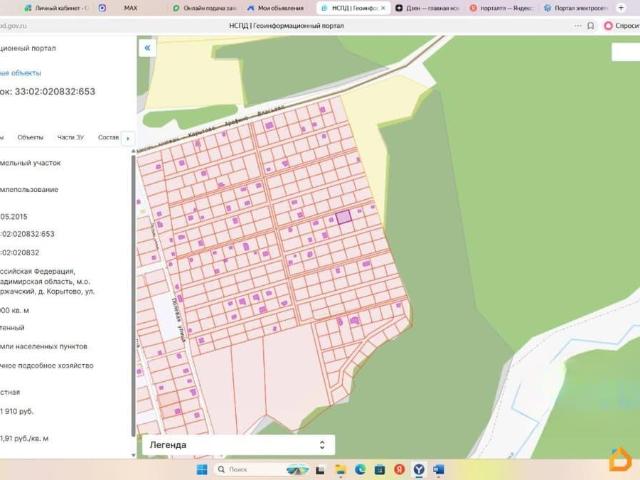The height and width of the screenshot is (480, 640).
Task: Click the 'населенных пунктов' category text
Action: click(51, 347)
